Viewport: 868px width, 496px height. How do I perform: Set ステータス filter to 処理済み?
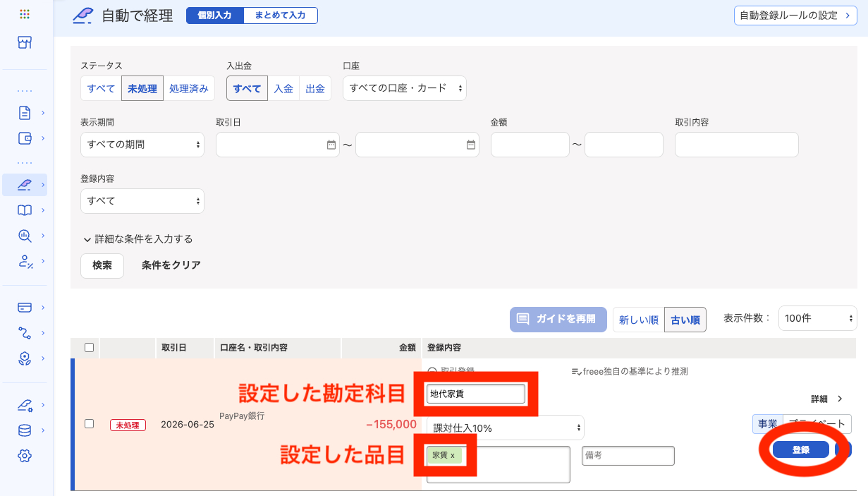click(189, 89)
